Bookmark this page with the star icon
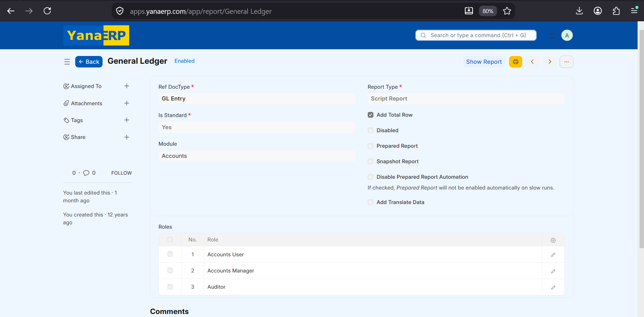The height and width of the screenshot is (317, 644). pos(507,11)
